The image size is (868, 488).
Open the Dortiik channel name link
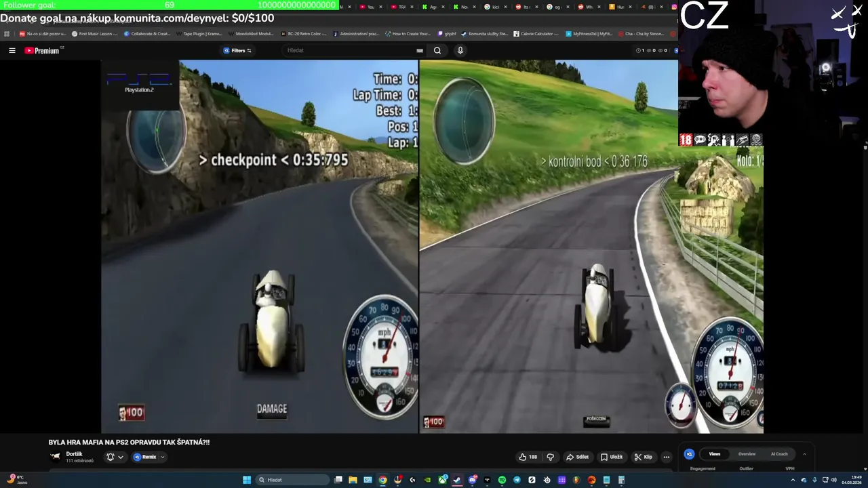click(x=75, y=454)
